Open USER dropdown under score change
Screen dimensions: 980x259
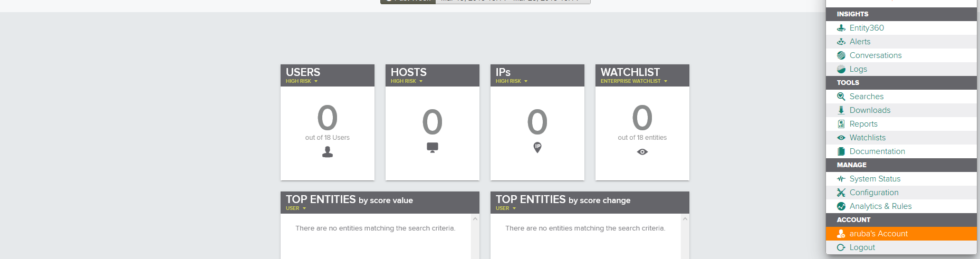[x=506, y=208]
